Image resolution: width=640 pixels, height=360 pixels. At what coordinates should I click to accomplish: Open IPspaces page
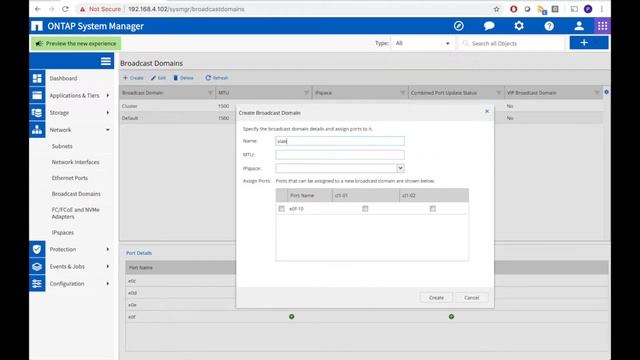63,232
